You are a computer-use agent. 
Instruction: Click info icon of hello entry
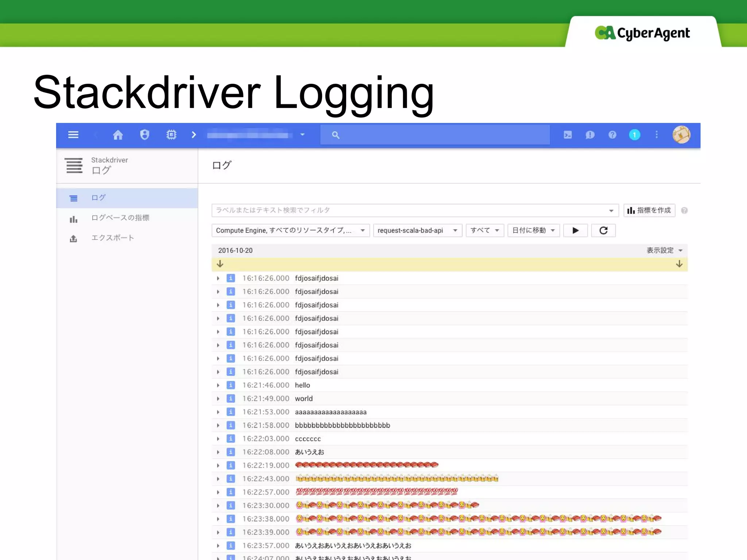(x=231, y=385)
